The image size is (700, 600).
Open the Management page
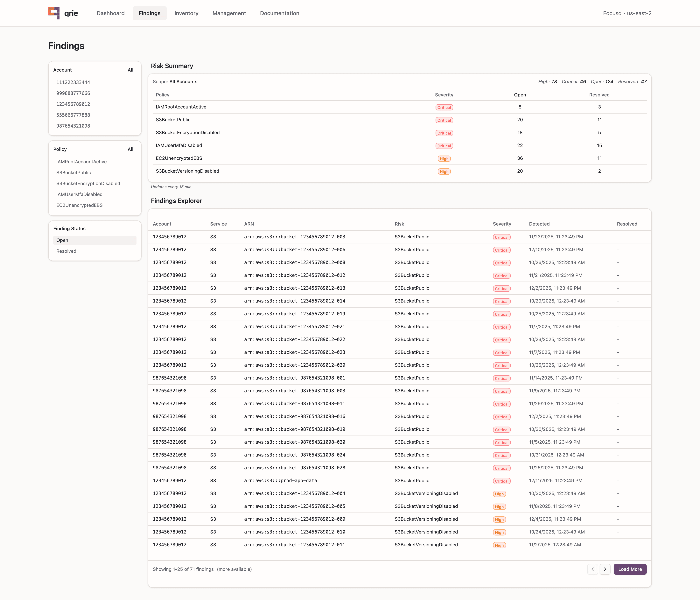[229, 13]
